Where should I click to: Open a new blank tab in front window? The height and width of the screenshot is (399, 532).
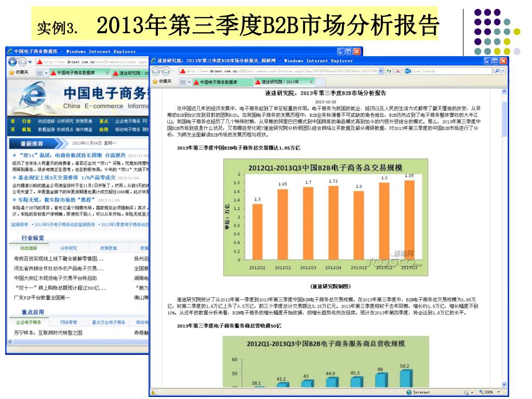[x=321, y=82]
